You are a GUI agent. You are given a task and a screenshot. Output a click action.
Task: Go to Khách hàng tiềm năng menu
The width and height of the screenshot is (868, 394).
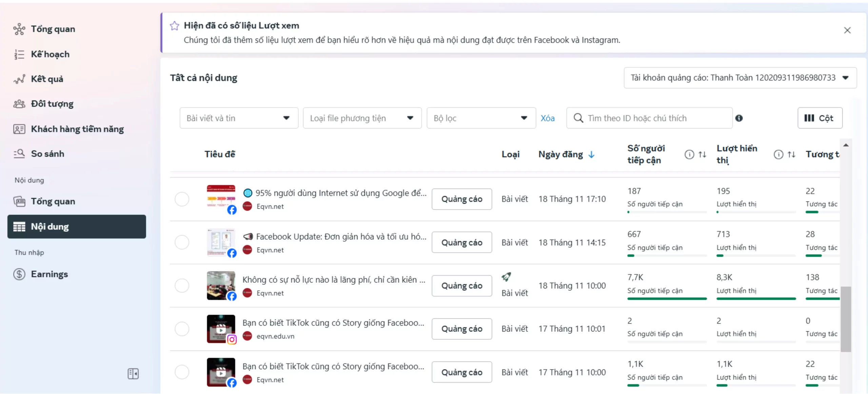[x=77, y=129]
